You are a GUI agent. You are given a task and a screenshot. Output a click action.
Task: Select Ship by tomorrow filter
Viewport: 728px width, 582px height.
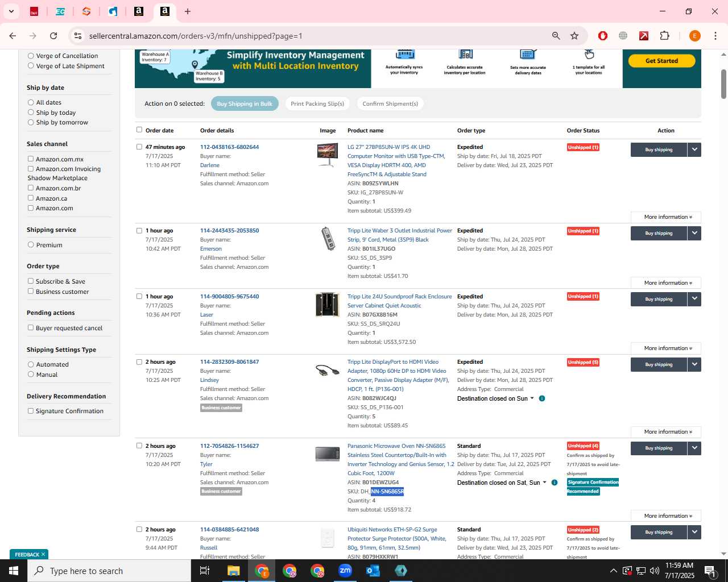[31, 122]
